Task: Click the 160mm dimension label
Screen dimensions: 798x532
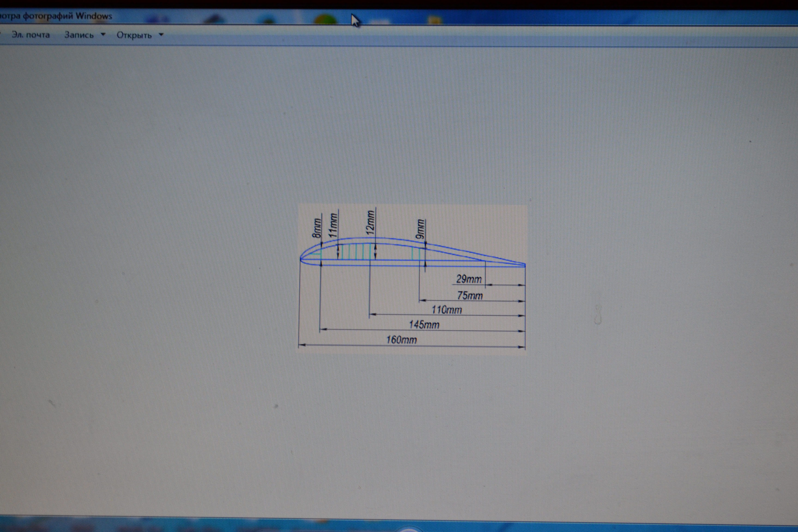Action: 401,340
